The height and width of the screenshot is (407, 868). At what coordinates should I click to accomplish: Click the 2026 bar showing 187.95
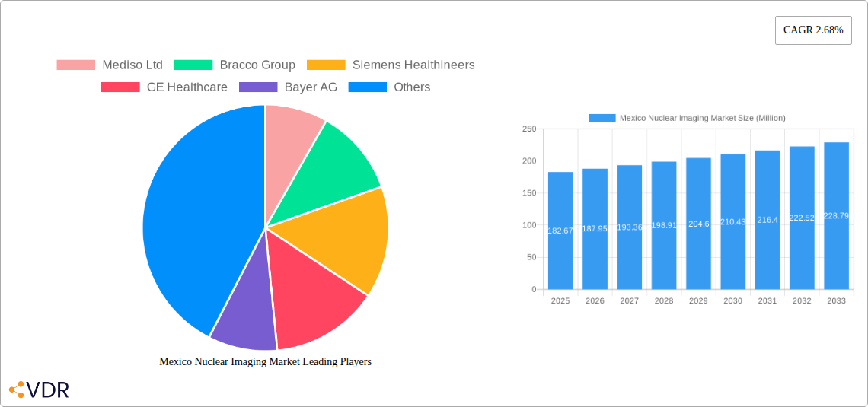pyautogui.click(x=595, y=229)
